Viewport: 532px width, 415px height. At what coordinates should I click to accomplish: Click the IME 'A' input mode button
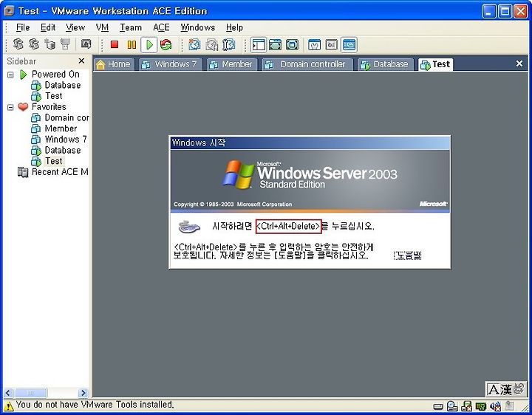[494, 390]
